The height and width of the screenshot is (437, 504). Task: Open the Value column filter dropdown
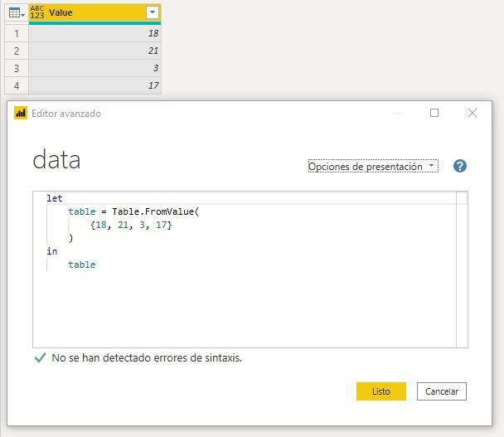pyautogui.click(x=152, y=12)
